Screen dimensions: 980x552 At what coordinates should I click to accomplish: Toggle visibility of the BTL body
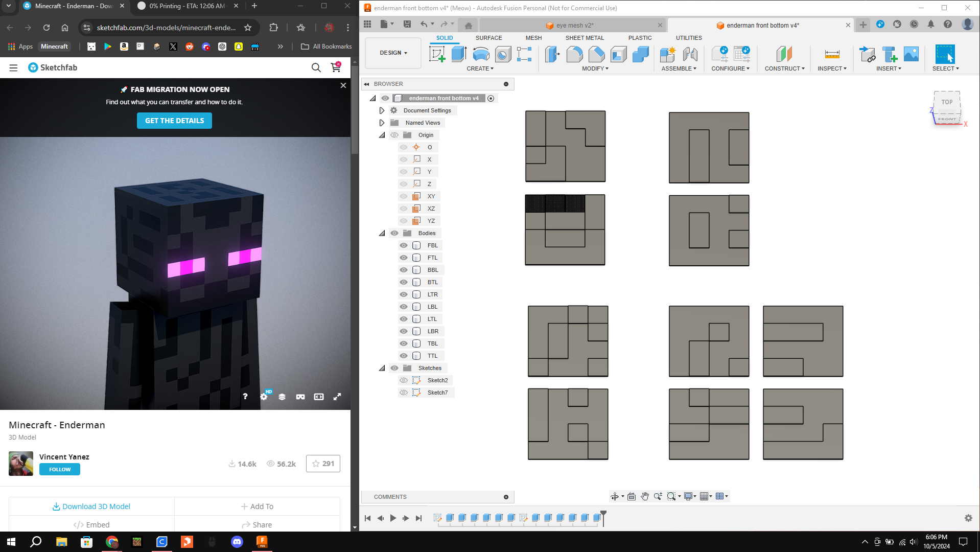click(x=404, y=282)
